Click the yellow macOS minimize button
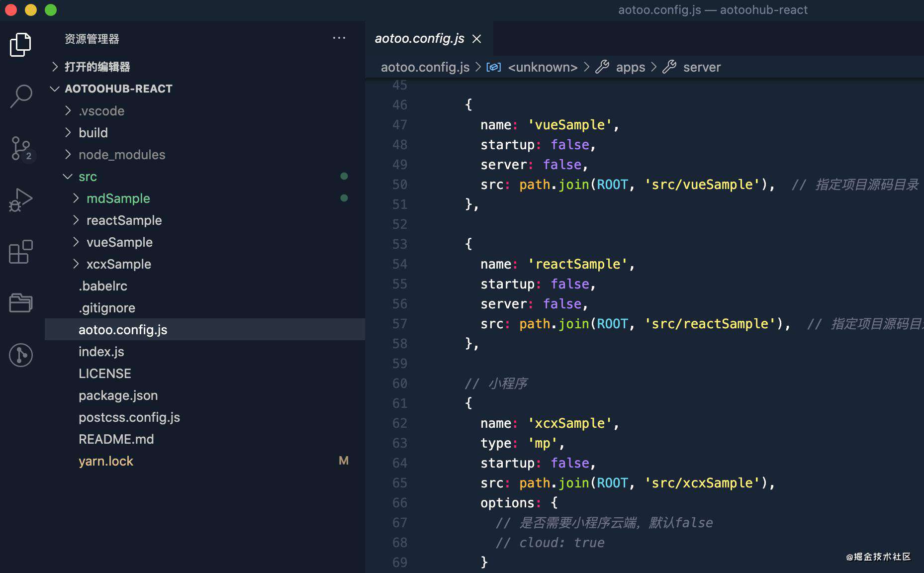Image resolution: width=924 pixels, height=573 pixels. [31, 10]
